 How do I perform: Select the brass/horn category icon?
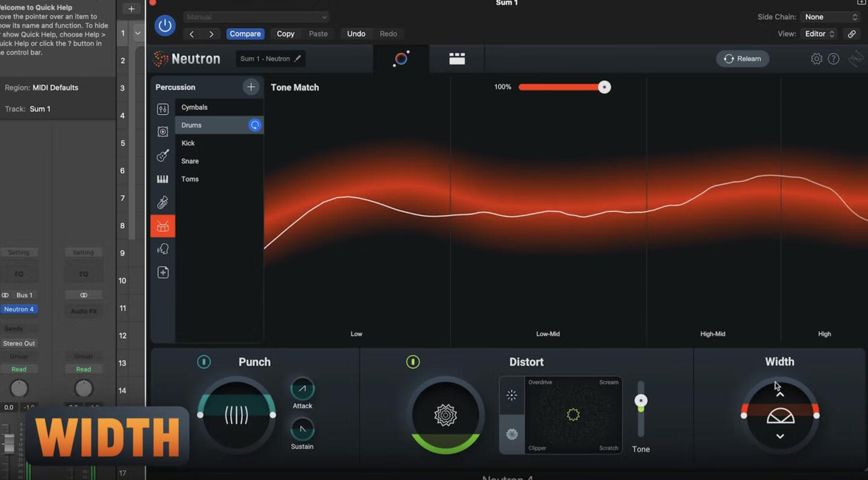click(x=163, y=202)
